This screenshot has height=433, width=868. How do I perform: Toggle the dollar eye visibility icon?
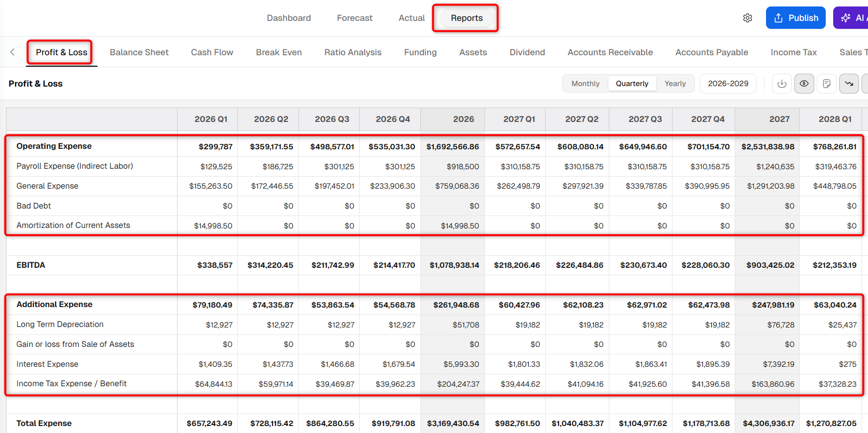pyautogui.click(x=804, y=84)
